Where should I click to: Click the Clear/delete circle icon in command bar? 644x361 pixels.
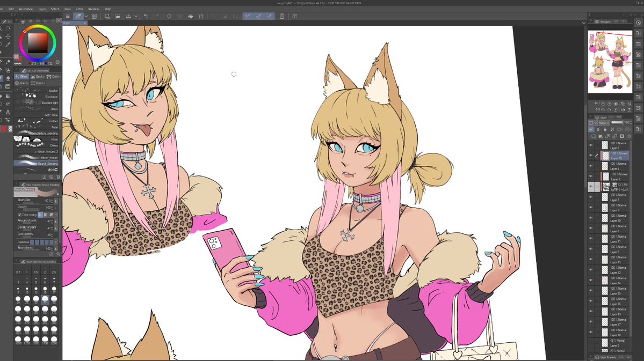169,17
